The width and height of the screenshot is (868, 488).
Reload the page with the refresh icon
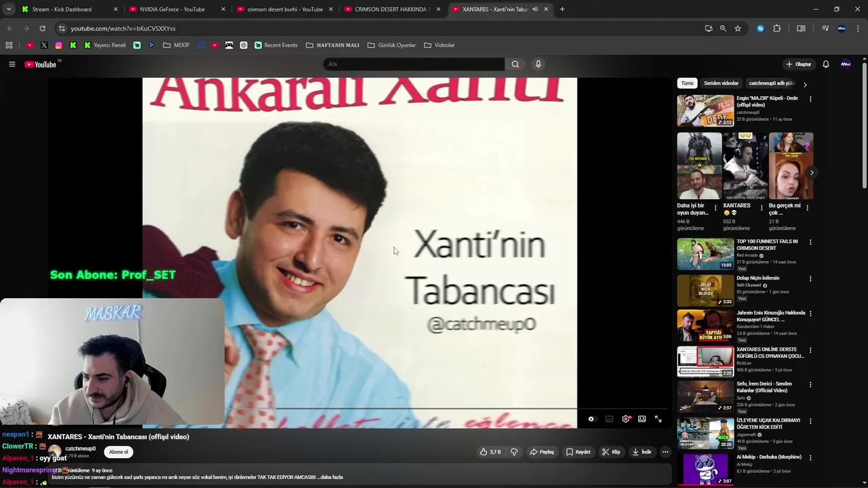[x=42, y=28]
